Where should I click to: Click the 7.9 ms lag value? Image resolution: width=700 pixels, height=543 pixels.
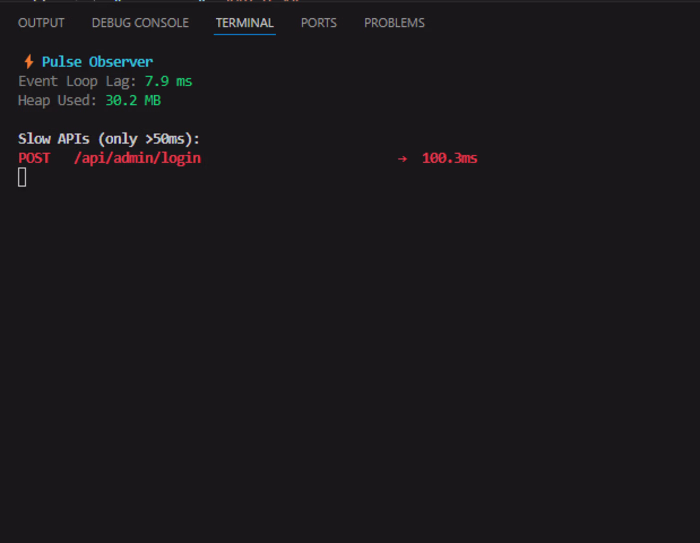pyautogui.click(x=168, y=81)
